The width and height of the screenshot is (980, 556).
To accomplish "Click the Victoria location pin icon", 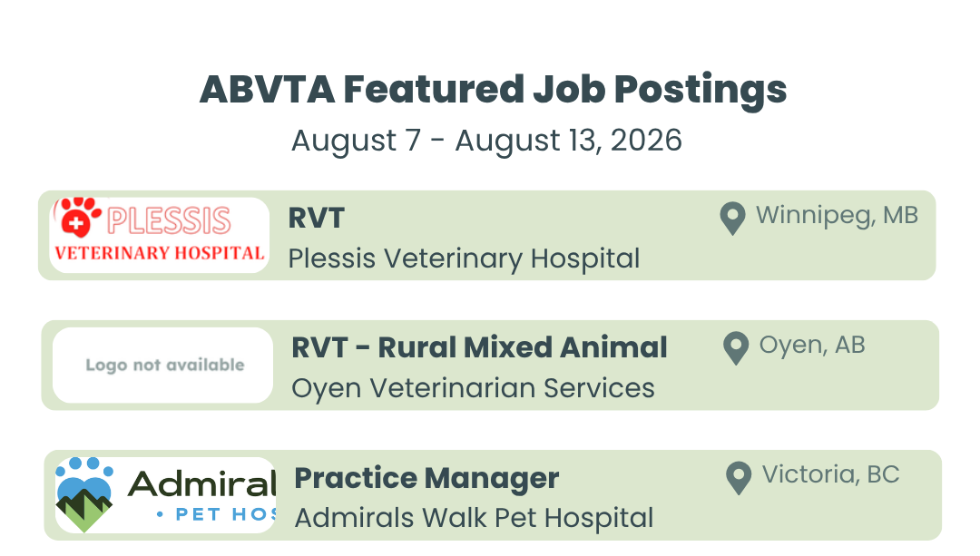I will [x=739, y=479].
